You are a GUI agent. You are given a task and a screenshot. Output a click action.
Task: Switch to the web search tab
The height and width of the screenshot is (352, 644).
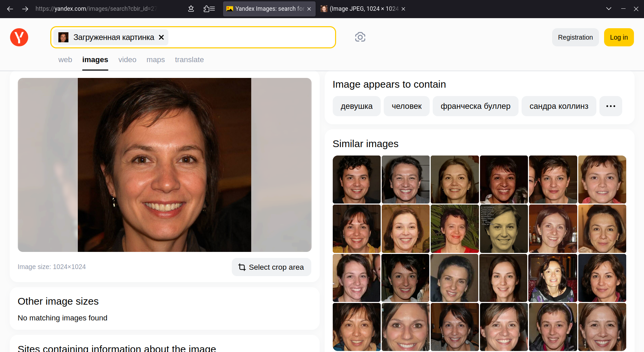(x=65, y=60)
